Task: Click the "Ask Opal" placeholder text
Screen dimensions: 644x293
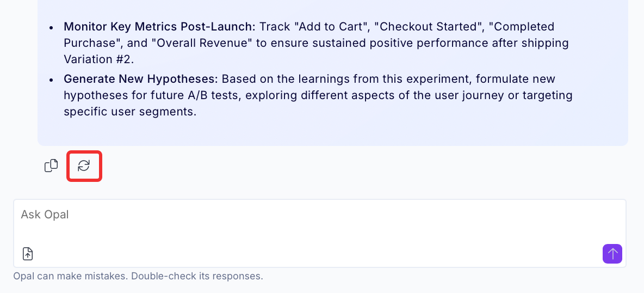Action: 45,215
